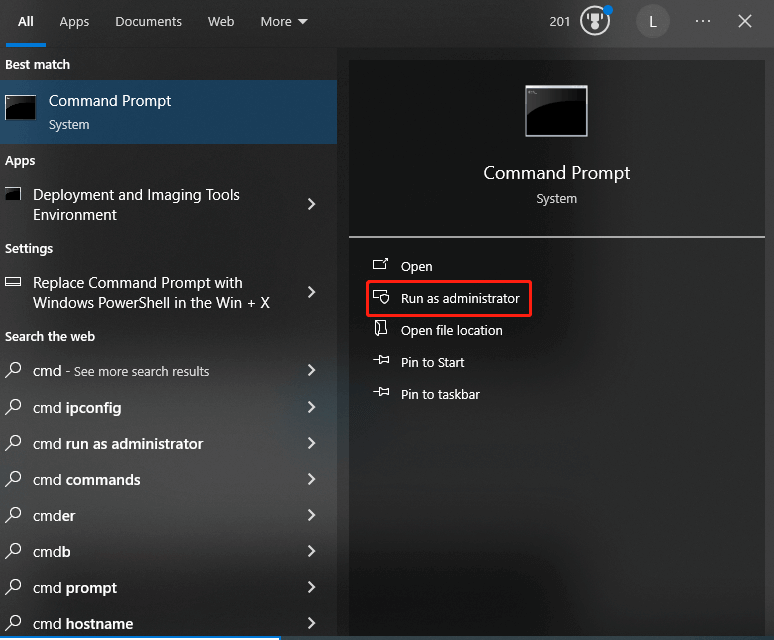Expand Deployment and Imaging Tools Environment arrow
774x640 pixels.
[311, 204]
